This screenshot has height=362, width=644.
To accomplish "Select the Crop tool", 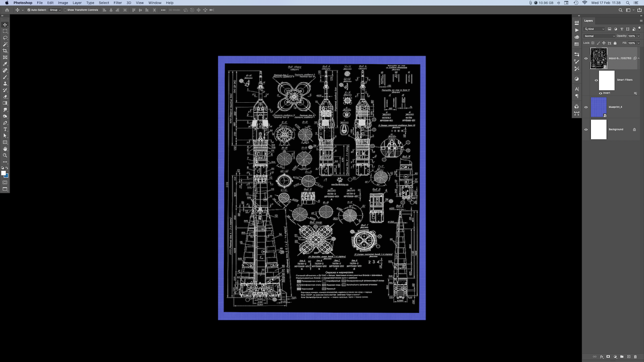I will pyautogui.click(x=5, y=51).
